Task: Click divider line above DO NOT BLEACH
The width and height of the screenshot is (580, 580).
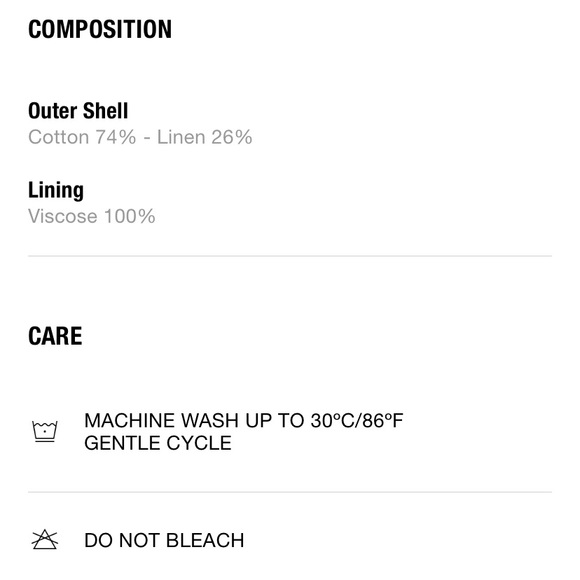Action: (290, 492)
